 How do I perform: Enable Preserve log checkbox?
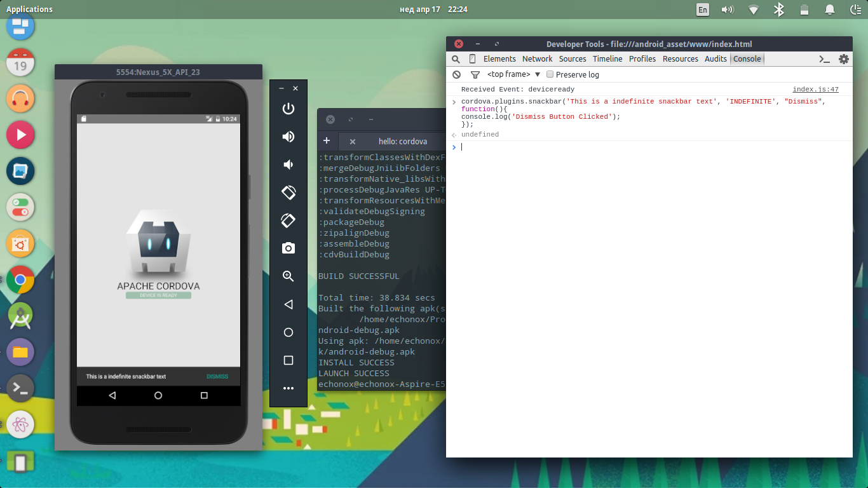pos(550,74)
